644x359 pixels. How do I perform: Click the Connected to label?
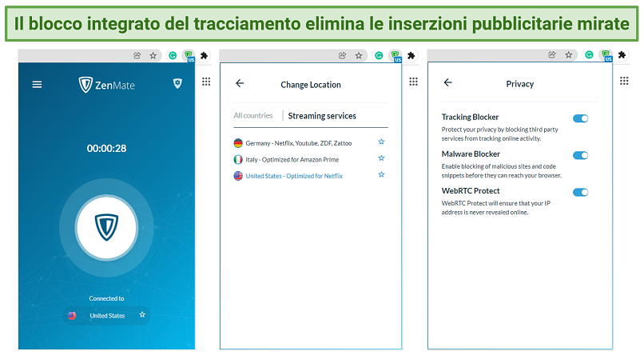(106, 298)
